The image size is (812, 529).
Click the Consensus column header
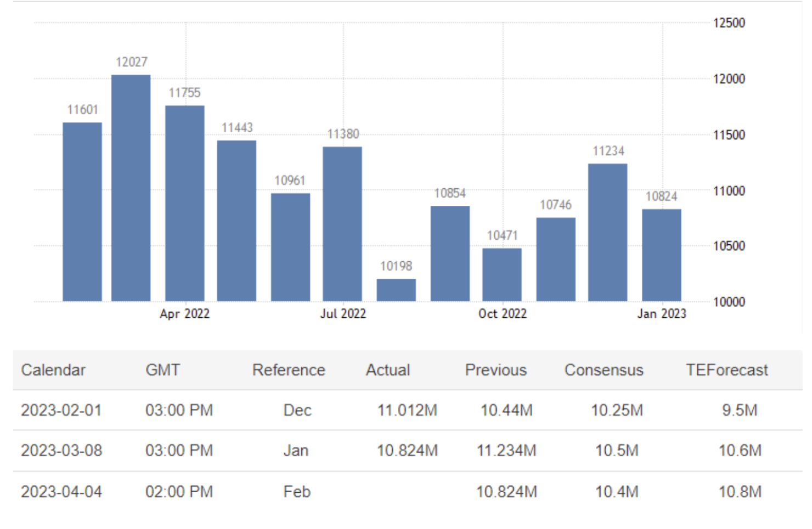604,370
